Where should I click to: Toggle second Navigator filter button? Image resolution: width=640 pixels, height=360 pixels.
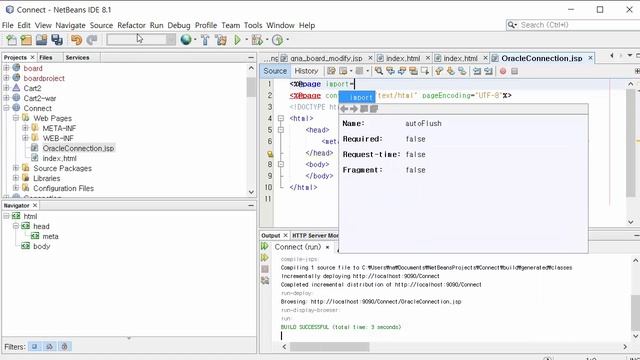point(50,347)
